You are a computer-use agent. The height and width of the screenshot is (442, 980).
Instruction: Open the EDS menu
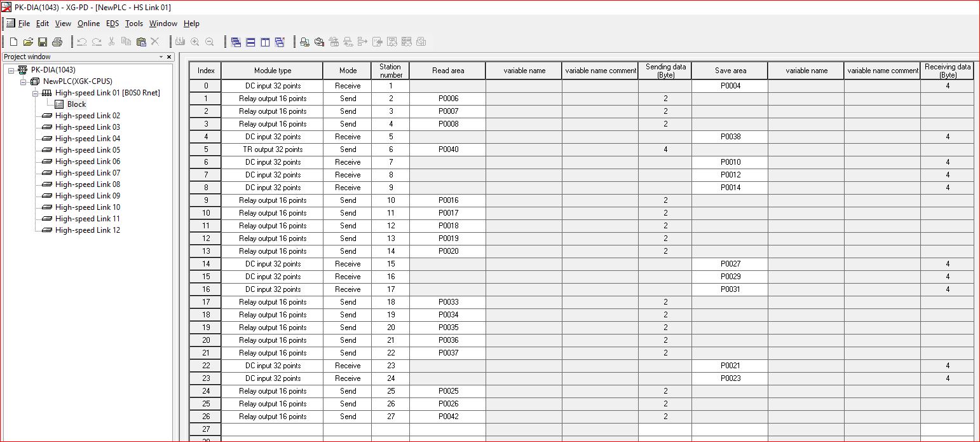click(x=112, y=24)
